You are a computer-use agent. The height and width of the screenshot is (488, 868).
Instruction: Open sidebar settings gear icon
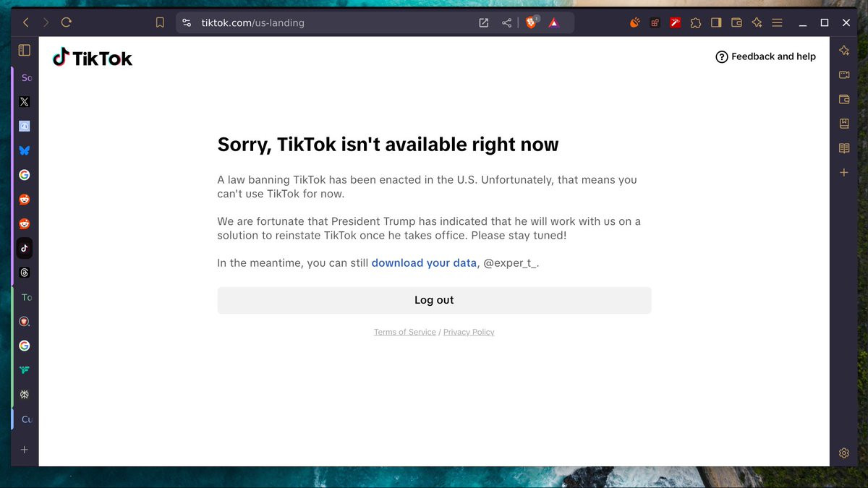click(843, 453)
